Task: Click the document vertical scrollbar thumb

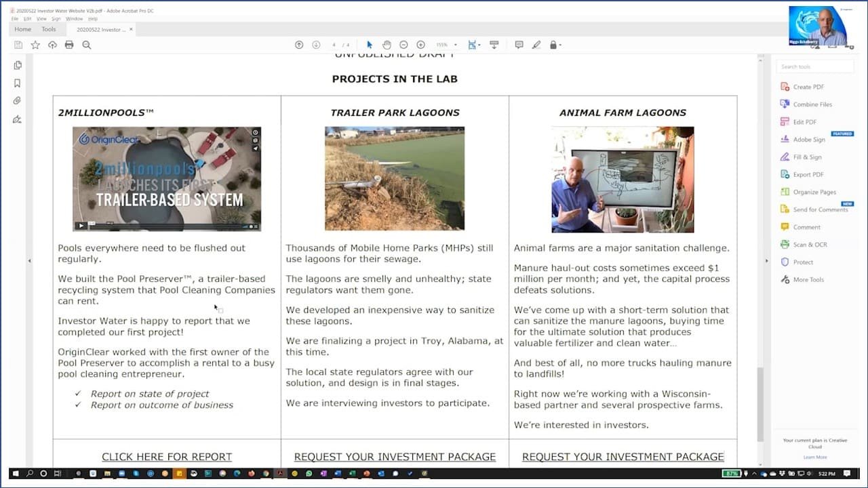Action: [x=759, y=403]
